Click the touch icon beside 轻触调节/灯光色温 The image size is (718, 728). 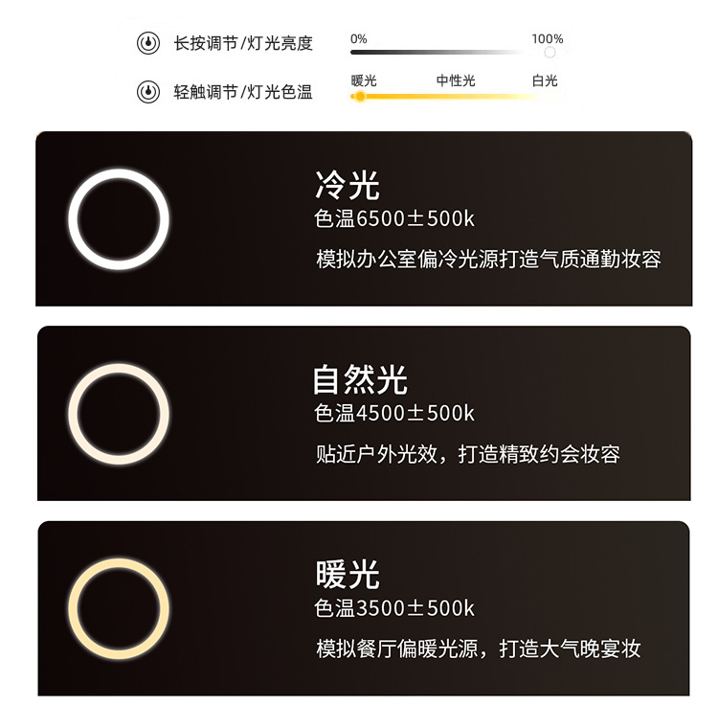147,92
